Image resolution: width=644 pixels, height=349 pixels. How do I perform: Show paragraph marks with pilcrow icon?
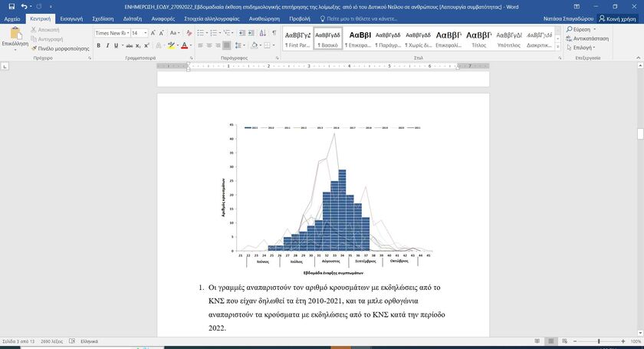pos(274,33)
